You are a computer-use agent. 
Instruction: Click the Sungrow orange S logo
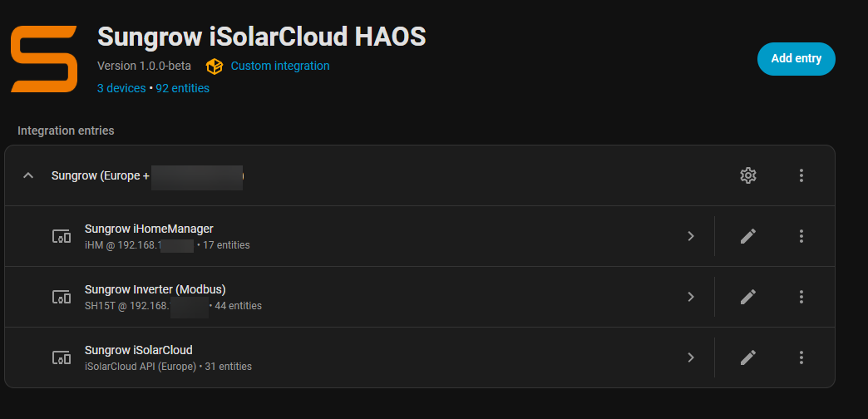click(x=44, y=59)
